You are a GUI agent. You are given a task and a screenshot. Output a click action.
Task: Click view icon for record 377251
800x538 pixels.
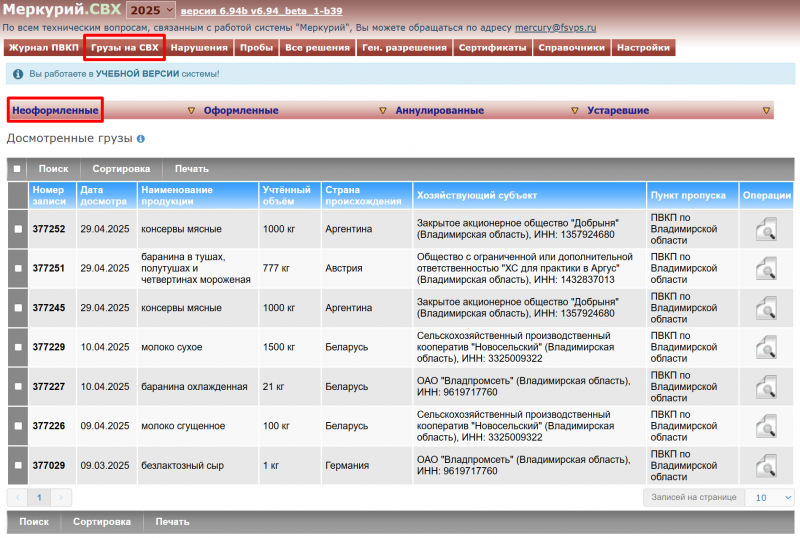coord(766,268)
